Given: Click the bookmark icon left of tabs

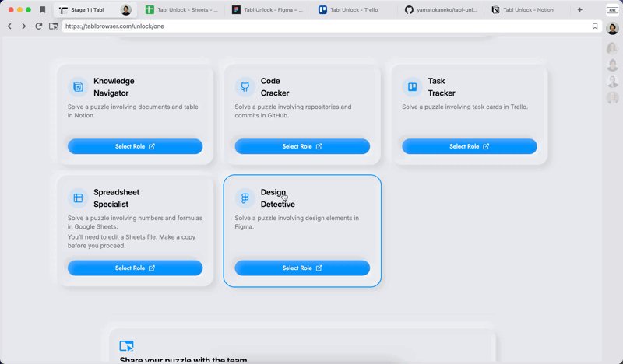Looking at the screenshot, I should click(43, 10).
